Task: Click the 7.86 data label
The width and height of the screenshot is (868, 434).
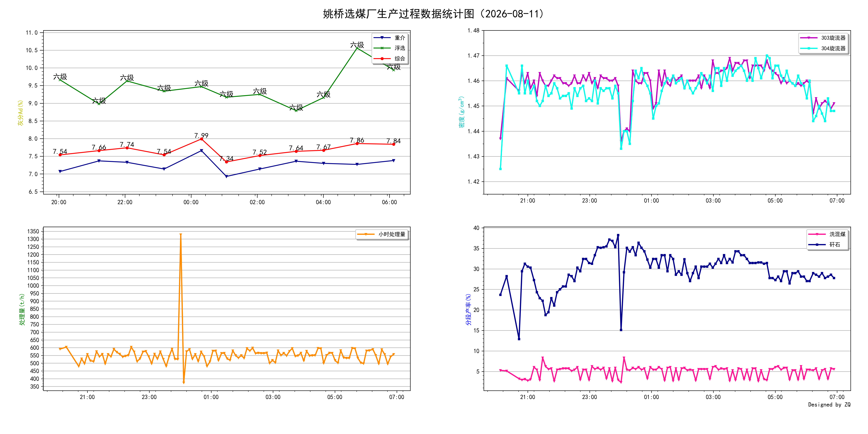Action: (x=357, y=140)
